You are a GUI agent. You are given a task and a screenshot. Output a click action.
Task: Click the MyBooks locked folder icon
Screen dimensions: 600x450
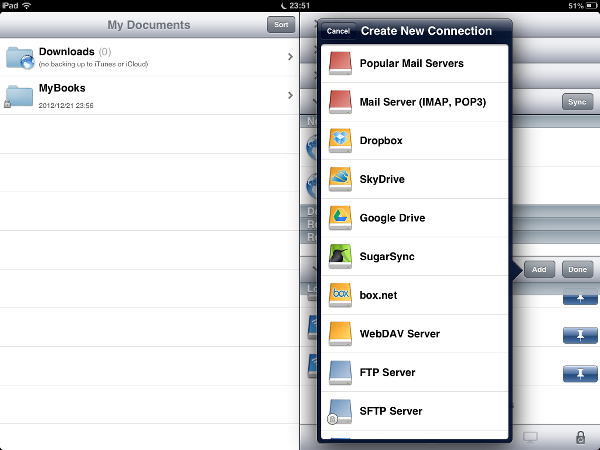coord(18,96)
